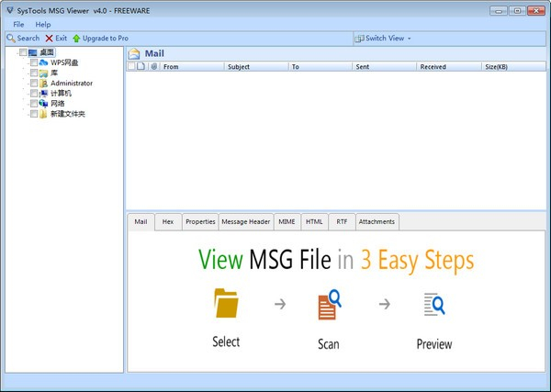Open the Help menu
Image resolution: width=551 pixels, height=392 pixels.
(x=43, y=24)
